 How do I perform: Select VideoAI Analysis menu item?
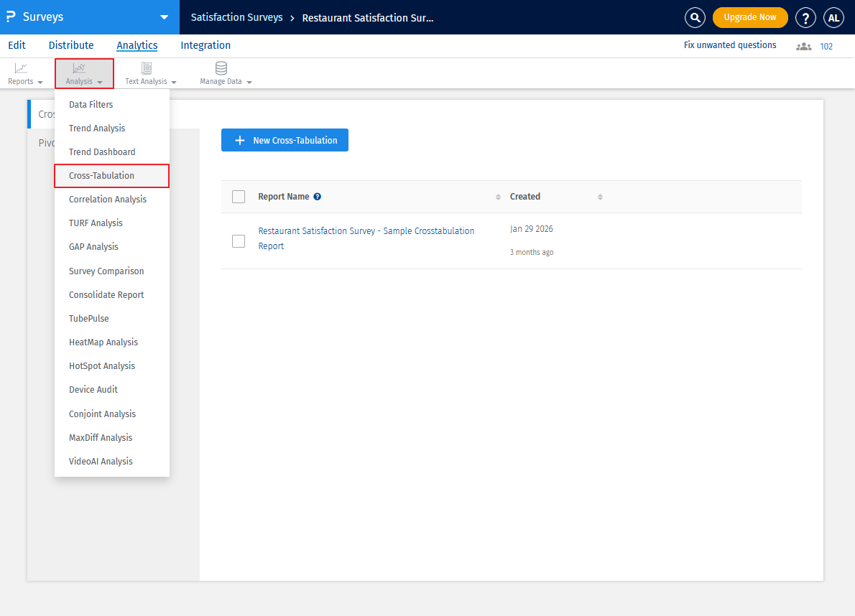click(112, 462)
